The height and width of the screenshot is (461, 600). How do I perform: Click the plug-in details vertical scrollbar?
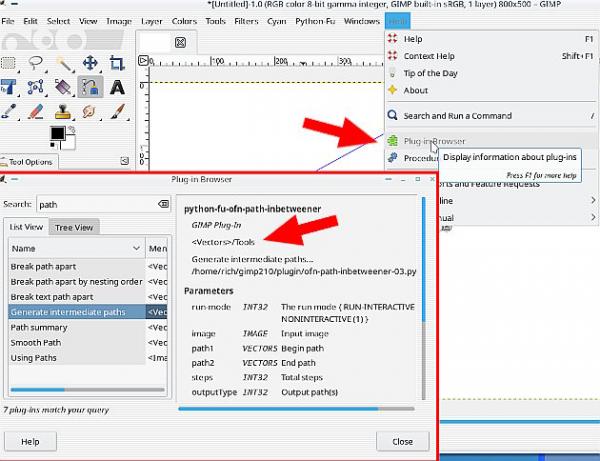(x=423, y=298)
